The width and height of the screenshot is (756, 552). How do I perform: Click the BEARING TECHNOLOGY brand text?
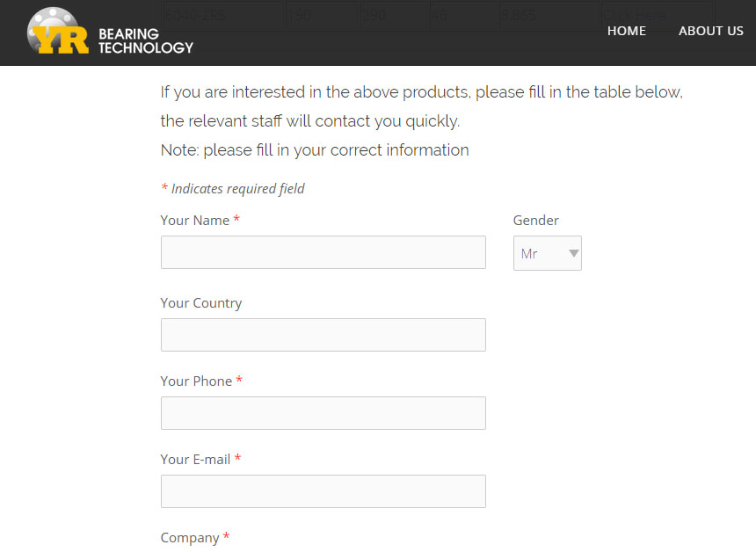click(x=146, y=41)
